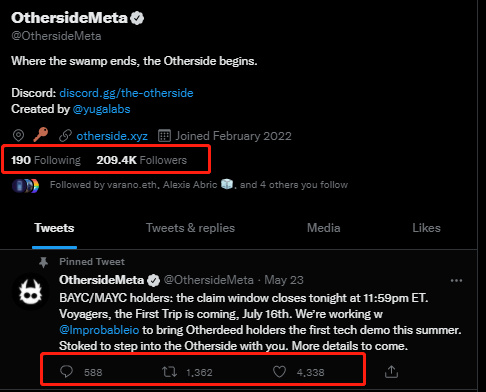Open the Media tab
The image size is (486, 392).
coord(324,228)
